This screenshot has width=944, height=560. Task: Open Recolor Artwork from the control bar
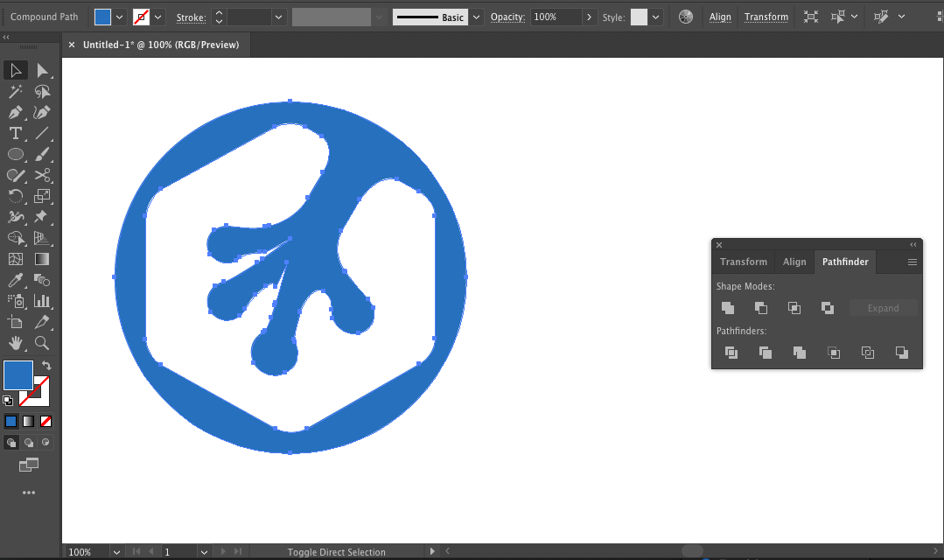tap(685, 16)
